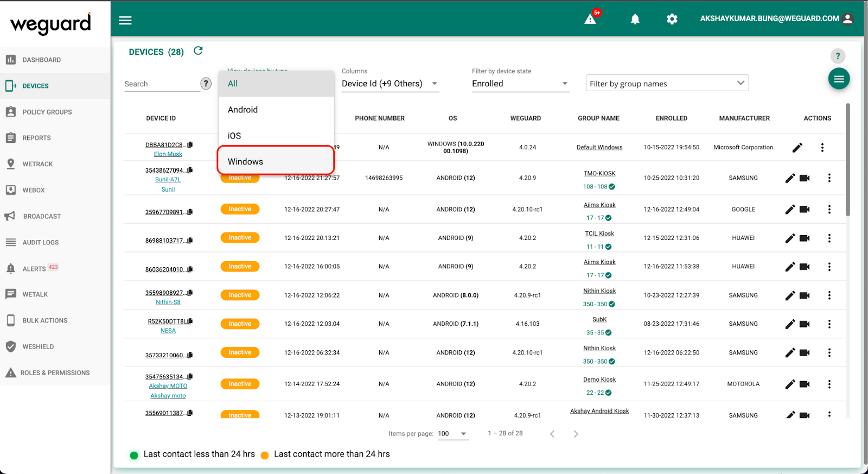Open Default Windows group link

pyautogui.click(x=599, y=148)
